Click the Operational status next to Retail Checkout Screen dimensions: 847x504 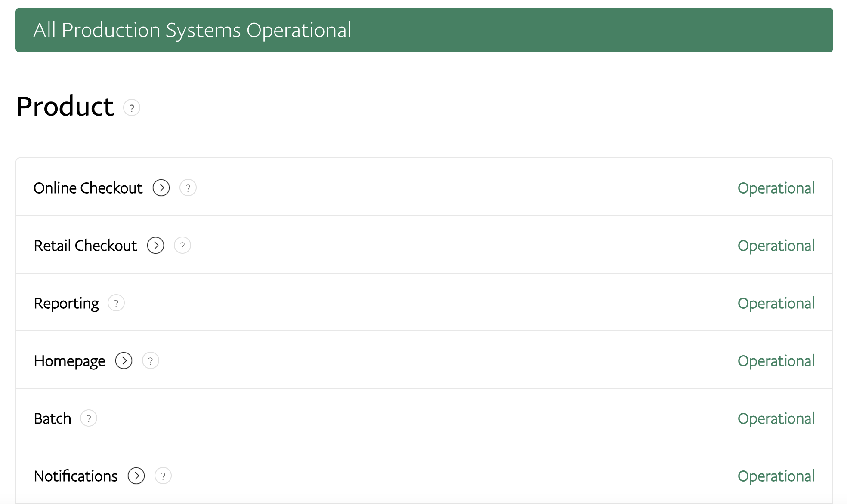(x=776, y=245)
